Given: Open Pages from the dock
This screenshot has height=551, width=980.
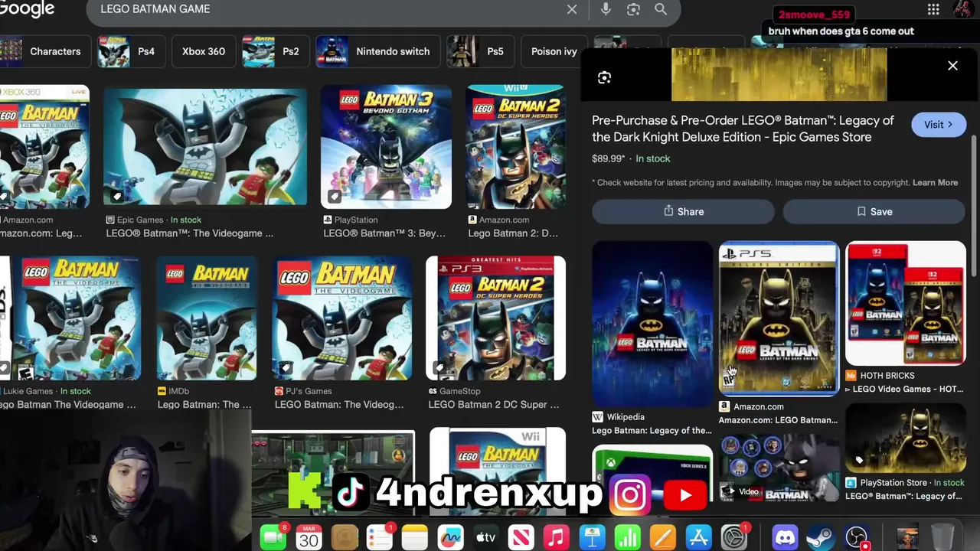Looking at the screenshot, I should [x=663, y=537].
